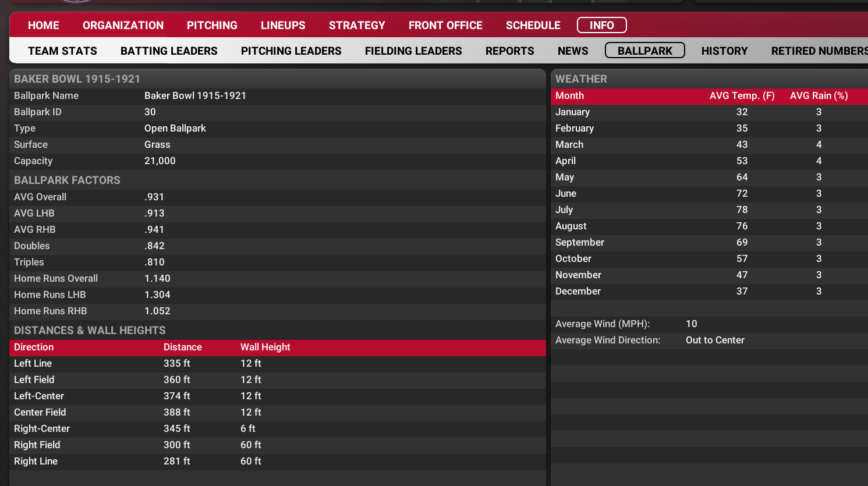Open the FRONT OFFICE section
Image resolution: width=868 pixels, height=486 pixels.
coord(445,26)
